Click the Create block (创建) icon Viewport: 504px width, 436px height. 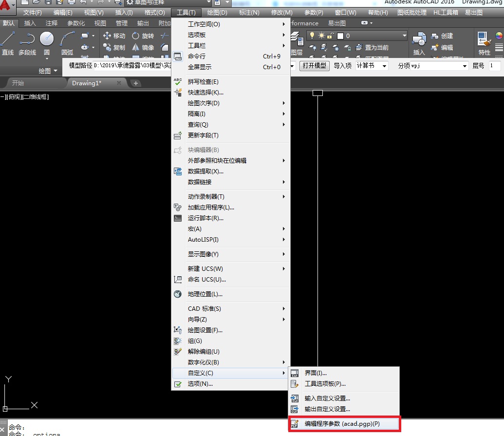442,36
